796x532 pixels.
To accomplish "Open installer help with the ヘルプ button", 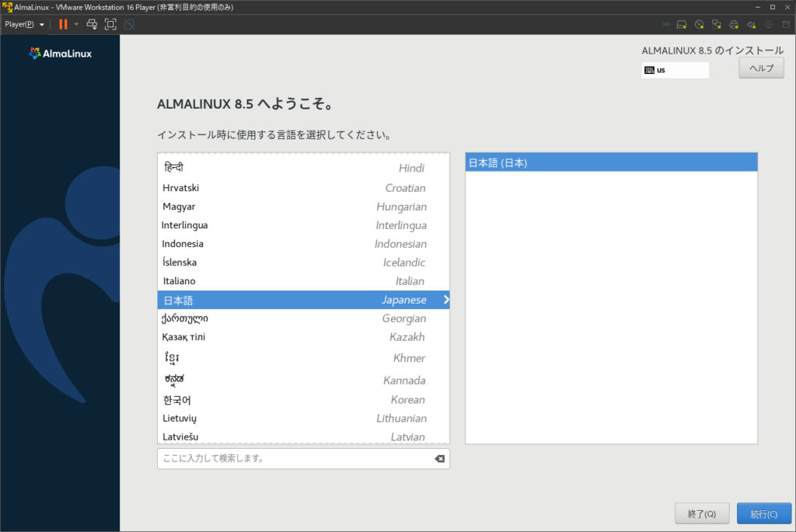I will 761,68.
